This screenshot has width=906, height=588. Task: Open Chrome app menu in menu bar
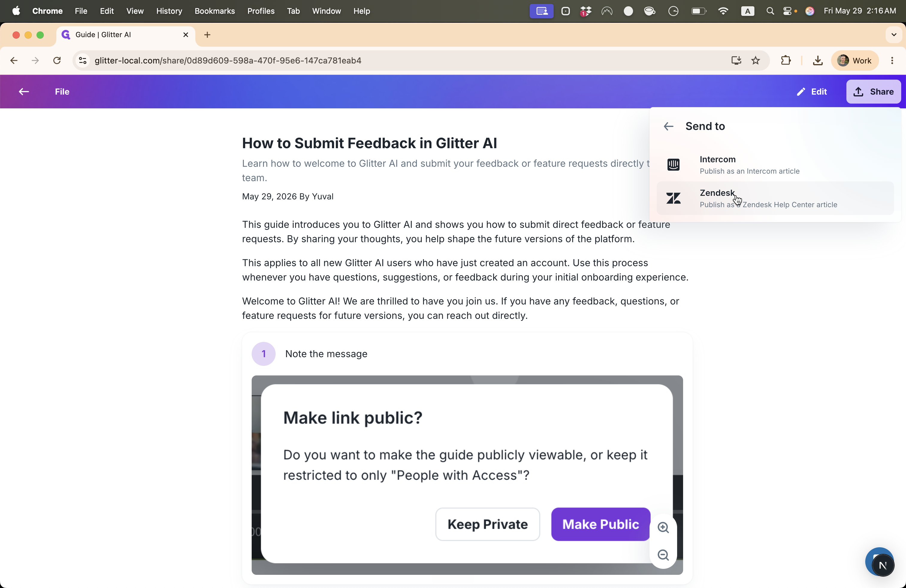pyautogui.click(x=47, y=11)
